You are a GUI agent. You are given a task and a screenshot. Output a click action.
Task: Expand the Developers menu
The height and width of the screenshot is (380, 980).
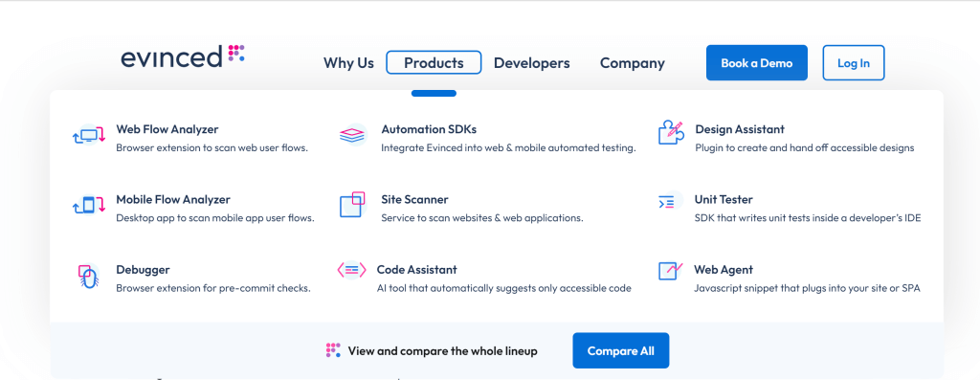532,63
